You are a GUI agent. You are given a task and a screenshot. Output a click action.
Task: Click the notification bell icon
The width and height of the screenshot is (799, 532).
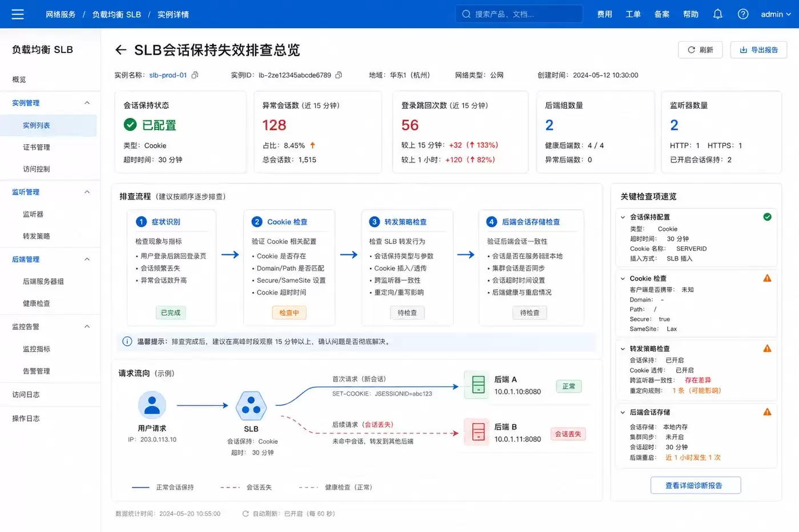pos(718,14)
